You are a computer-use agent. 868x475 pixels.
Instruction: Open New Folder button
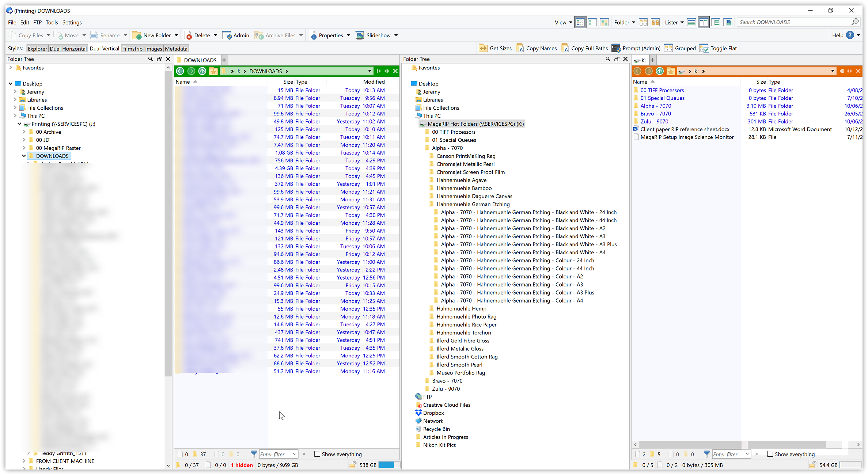pyautogui.click(x=155, y=35)
